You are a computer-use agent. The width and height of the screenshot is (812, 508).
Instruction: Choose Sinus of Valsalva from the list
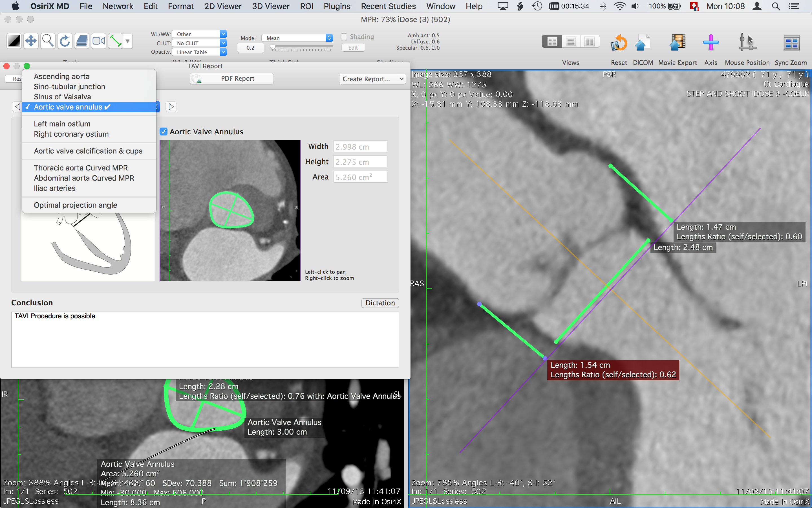click(x=89, y=97)
